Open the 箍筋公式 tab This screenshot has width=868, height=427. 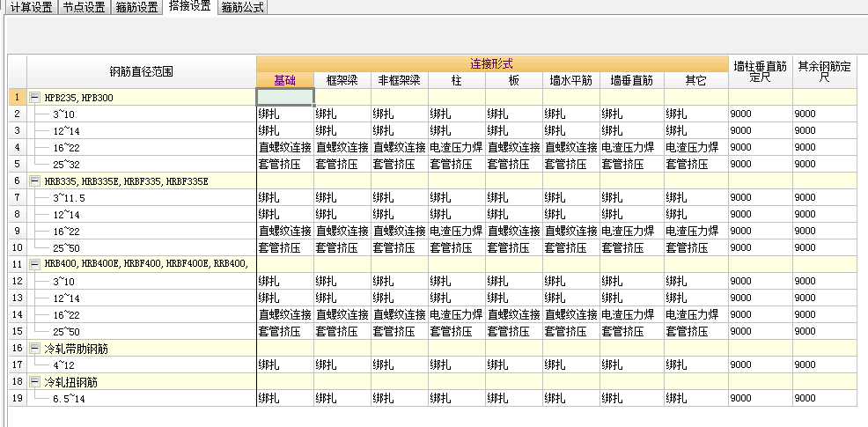click(x=242, y=7)
